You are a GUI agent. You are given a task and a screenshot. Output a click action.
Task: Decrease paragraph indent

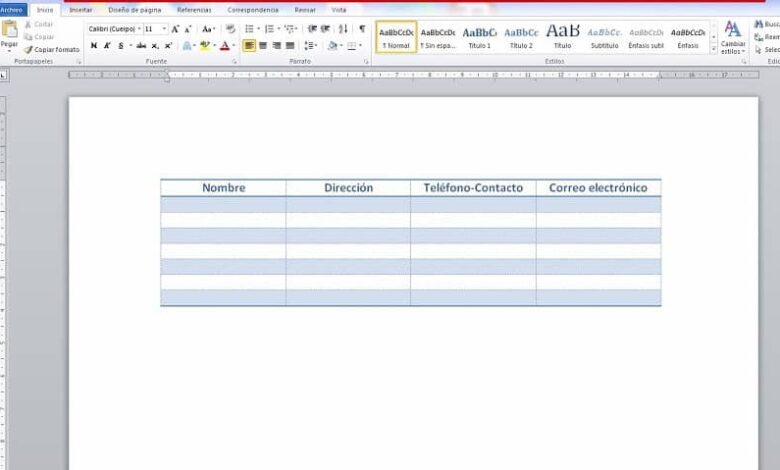click(312, 29)
